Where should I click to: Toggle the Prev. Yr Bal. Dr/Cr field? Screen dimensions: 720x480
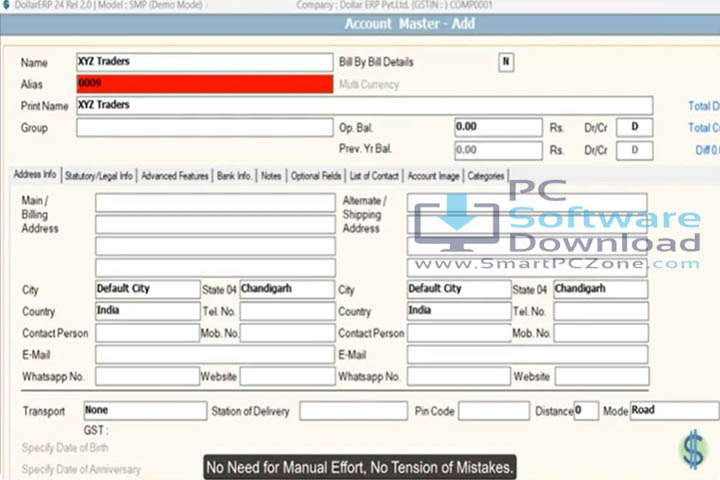(x=634, y=150)
